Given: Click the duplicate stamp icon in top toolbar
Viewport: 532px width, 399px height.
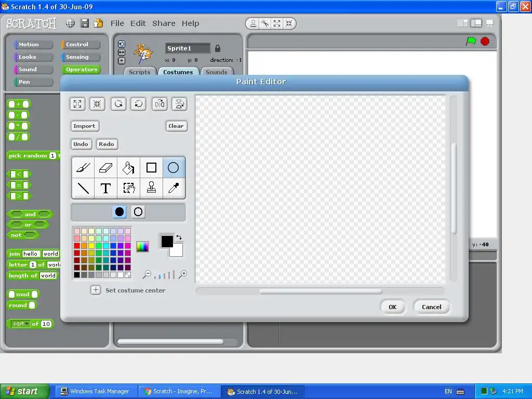Looking at the screenshot, I should pyautogui.click(x=253, y=23).
